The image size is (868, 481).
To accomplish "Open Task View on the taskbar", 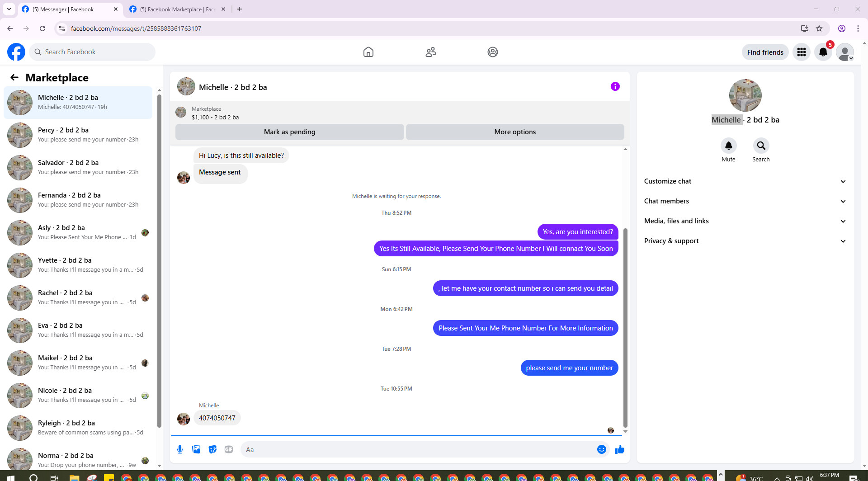I will coord(54,477).
